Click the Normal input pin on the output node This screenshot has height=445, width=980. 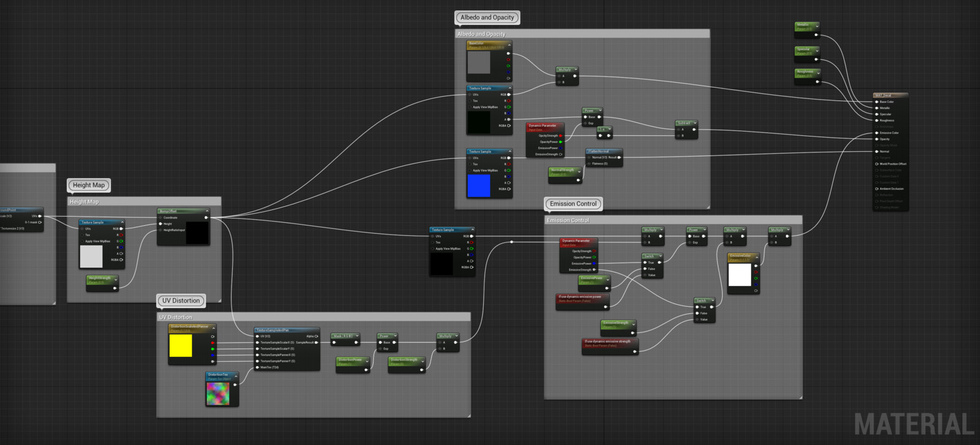pyautogui.click(x=876, y=151)
